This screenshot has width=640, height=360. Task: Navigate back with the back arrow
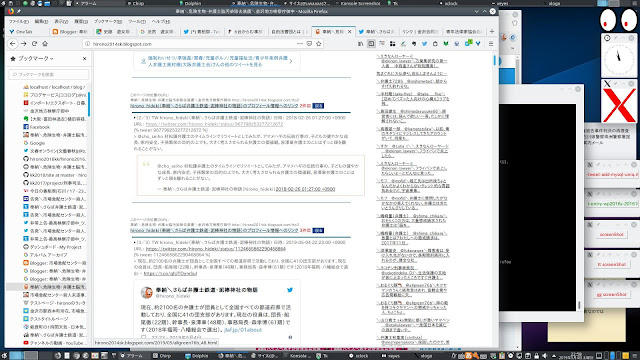coord(13,44)
